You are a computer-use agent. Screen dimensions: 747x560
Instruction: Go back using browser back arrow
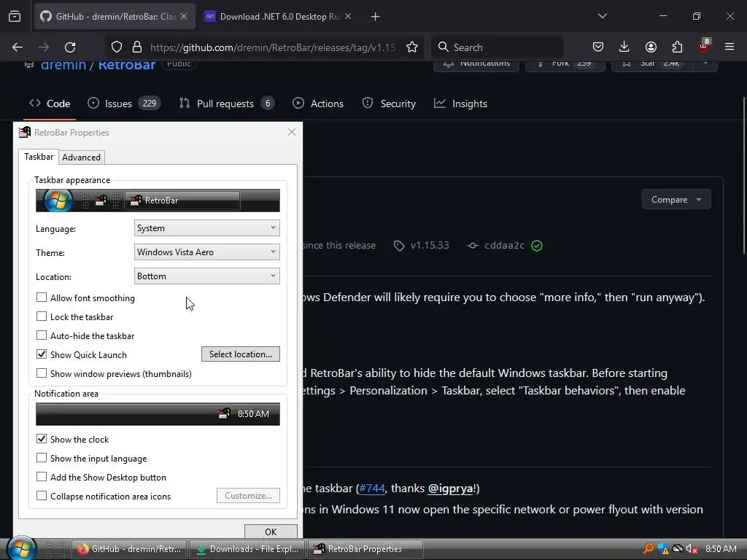pyautogui.click(x=18, y=47)
